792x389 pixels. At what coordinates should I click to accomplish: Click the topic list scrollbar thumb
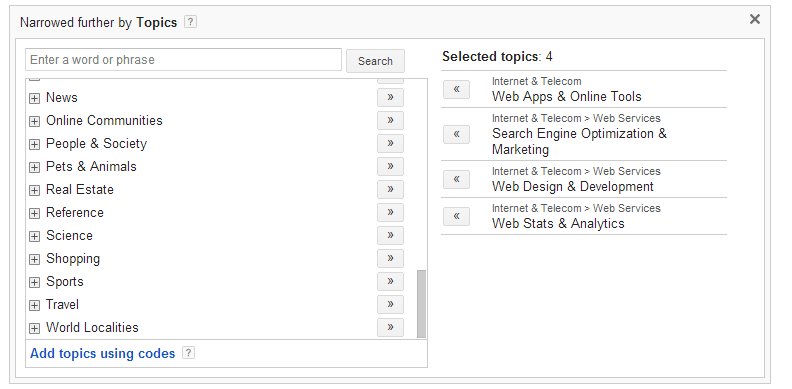point(421,304)
